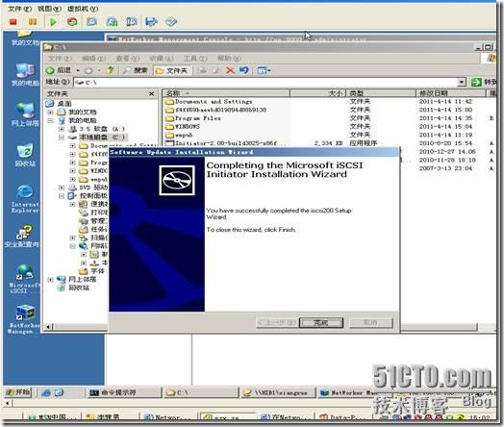Click the red stop VM toolbar icon
This screenshot has width=504, height=427.
click(13, 22)
